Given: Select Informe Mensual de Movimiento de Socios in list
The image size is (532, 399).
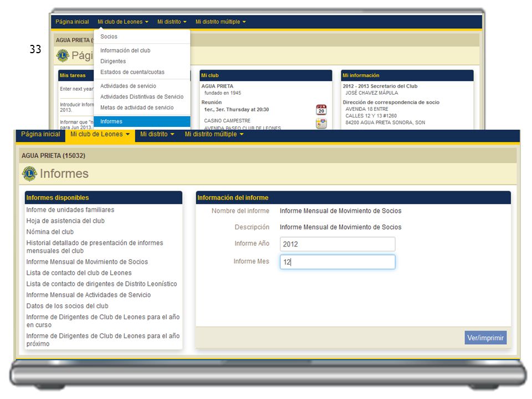Looking at the screenshot, I should [87, 262].
